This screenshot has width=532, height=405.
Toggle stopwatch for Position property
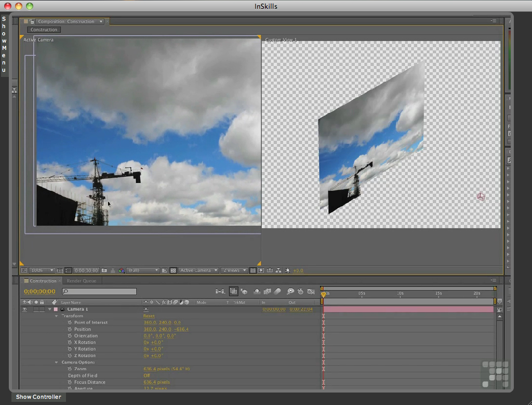(x=70, y=329)
